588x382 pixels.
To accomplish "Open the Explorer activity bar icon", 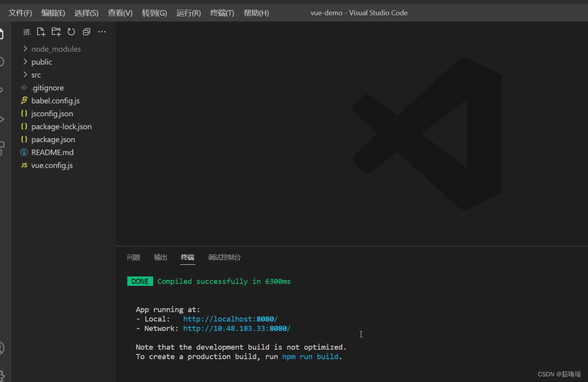I will click(2, 34).
